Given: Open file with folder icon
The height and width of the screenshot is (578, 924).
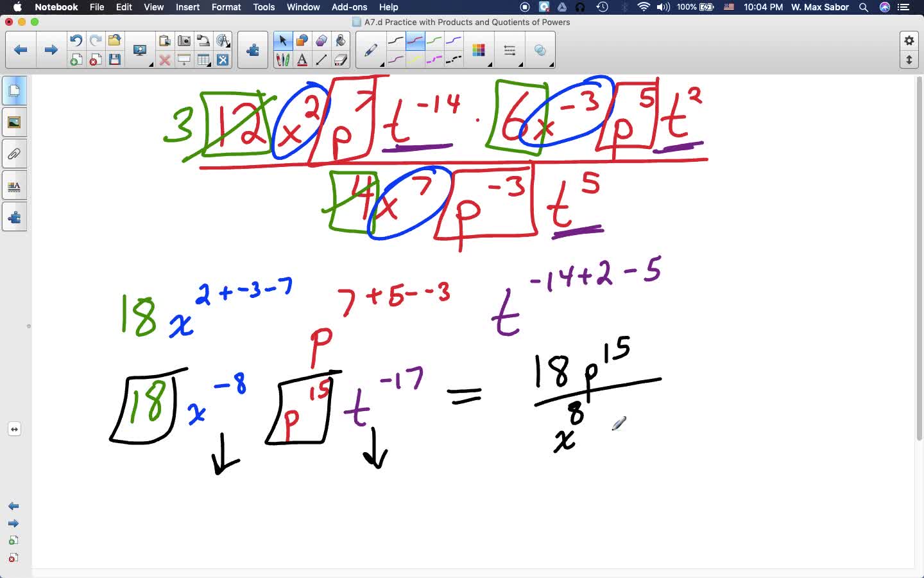Looking at the screenshot, I should pos(114,40).
